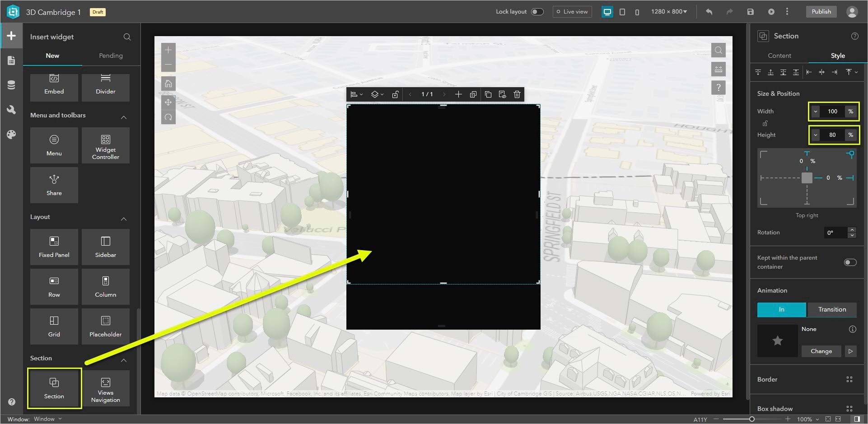Image resolution: width=868 pixels, height=424 pixels.
Task: Switch to tablet preview mode
Action: tap(622, 12)
